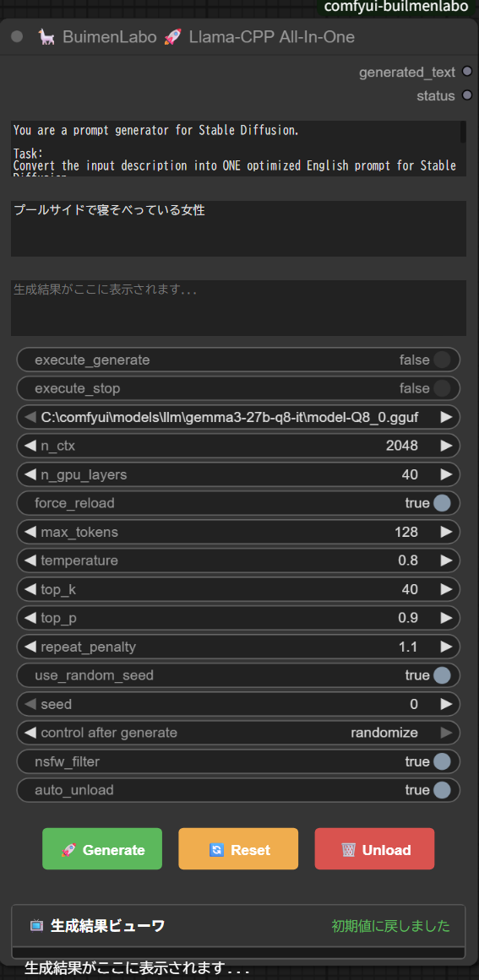The height and width of the screenshot is (980, 479).
Task: Select next model file with right arrow
Action: point(446,417)
